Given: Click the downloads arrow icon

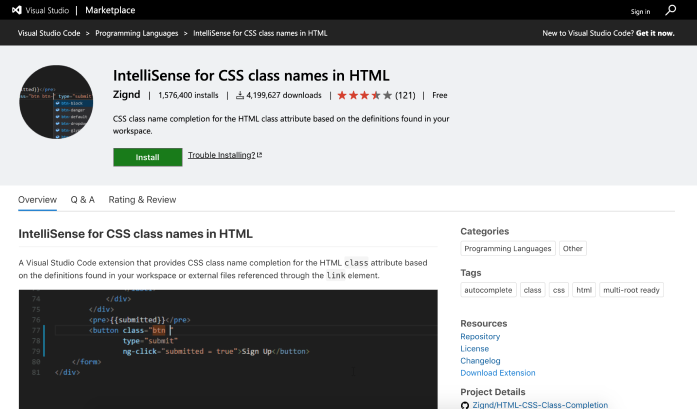Looking at the screenshot, I should (240, 95).
